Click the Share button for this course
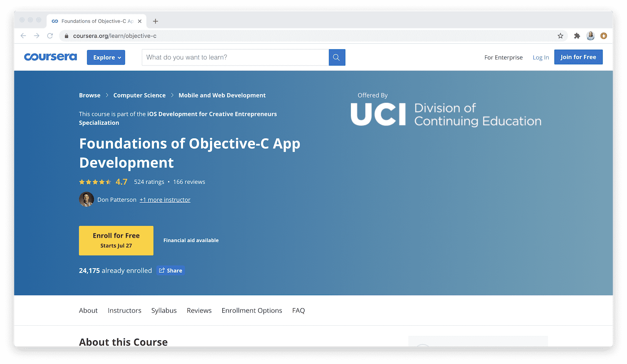 (x=170, y=270)
